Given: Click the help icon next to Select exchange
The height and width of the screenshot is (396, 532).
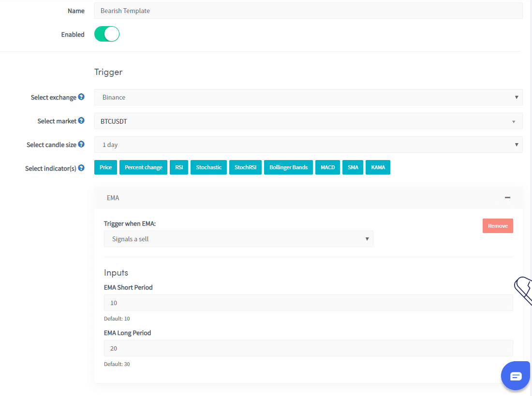Looking at the screenshot, I should [x=81, y=97].
